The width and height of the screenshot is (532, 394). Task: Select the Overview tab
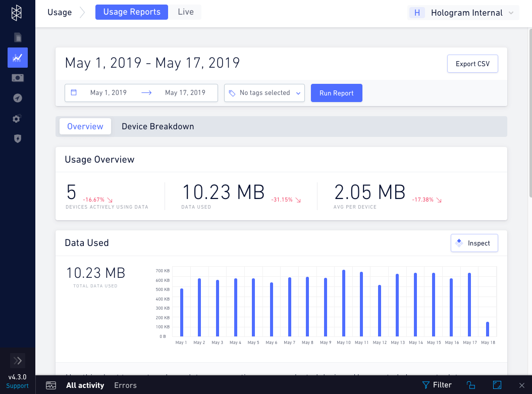(x=85, y=126)
